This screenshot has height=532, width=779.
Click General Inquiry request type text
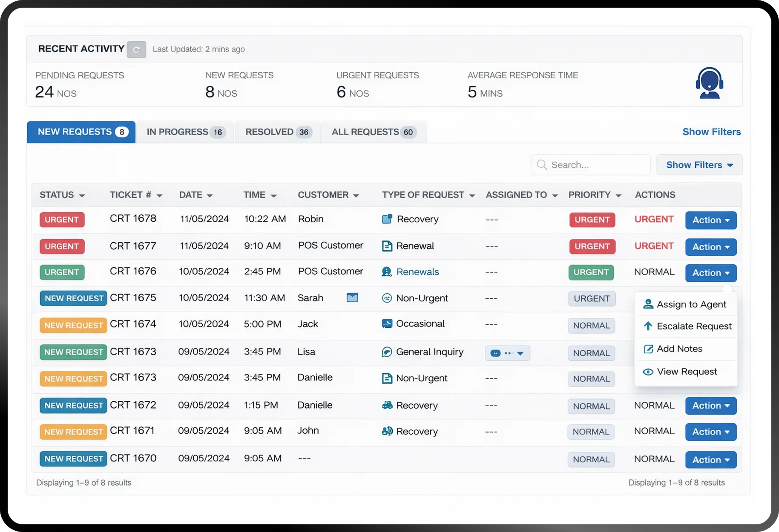(x=430, y=352)
